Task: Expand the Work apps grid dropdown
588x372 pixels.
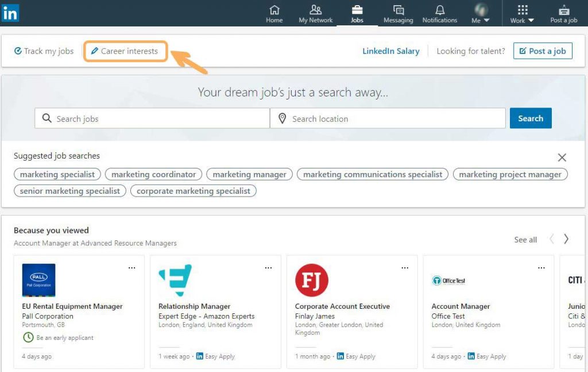Action: pyautogui.click(x=522, y=14)
